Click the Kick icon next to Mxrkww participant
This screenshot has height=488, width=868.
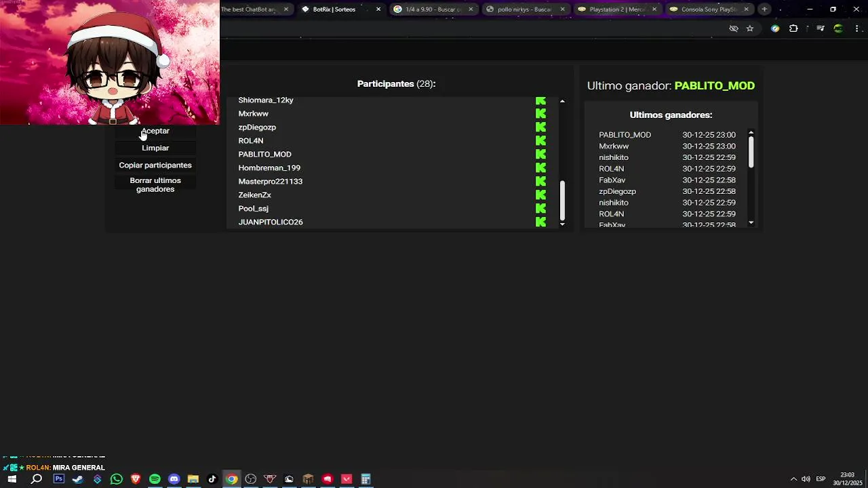tap(540, 113)
